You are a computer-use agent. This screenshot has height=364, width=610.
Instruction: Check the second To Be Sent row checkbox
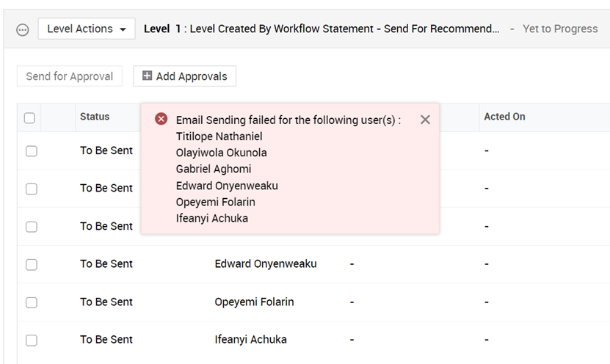click(x=32, y=189)
